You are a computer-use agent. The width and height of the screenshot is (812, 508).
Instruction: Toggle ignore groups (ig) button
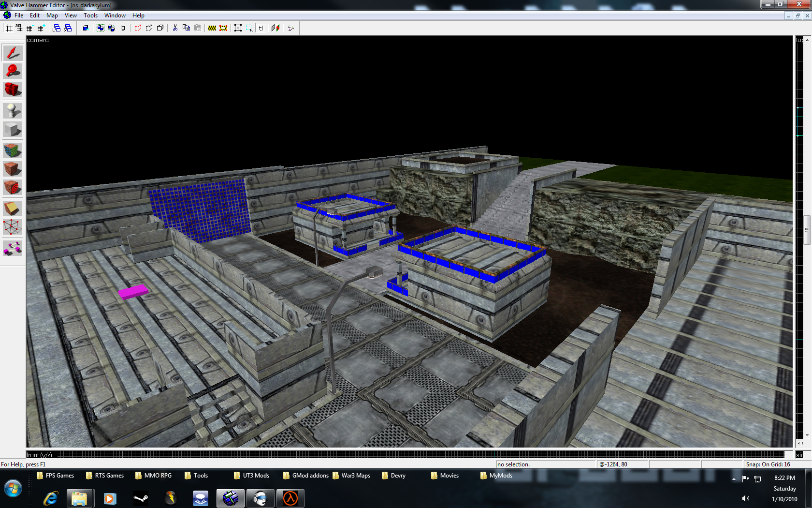[123, 28]
